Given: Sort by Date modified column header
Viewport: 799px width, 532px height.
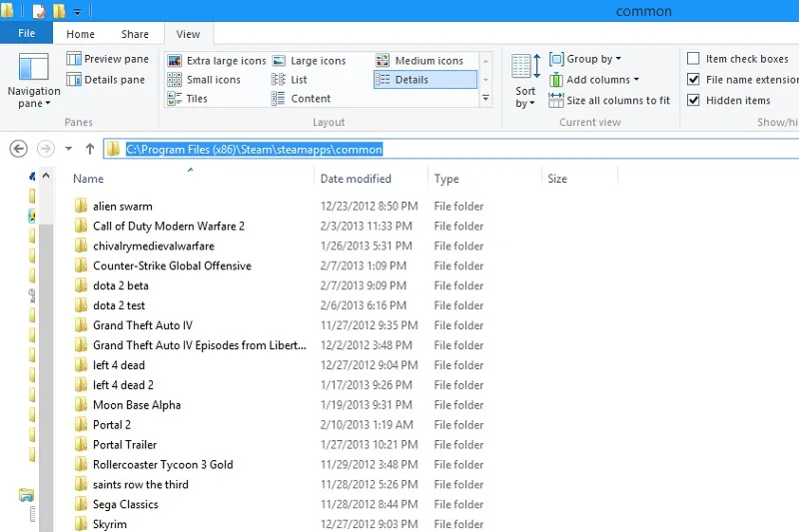Looking at the screenshot, I should [371, 179].
